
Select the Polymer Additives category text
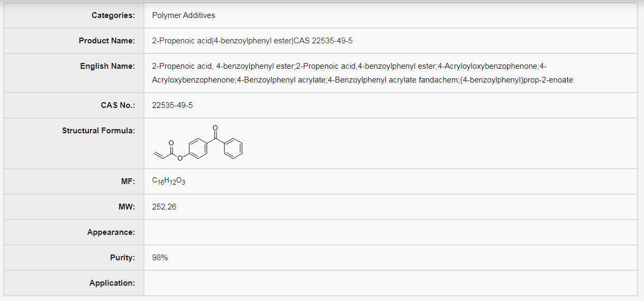(184, 15)
